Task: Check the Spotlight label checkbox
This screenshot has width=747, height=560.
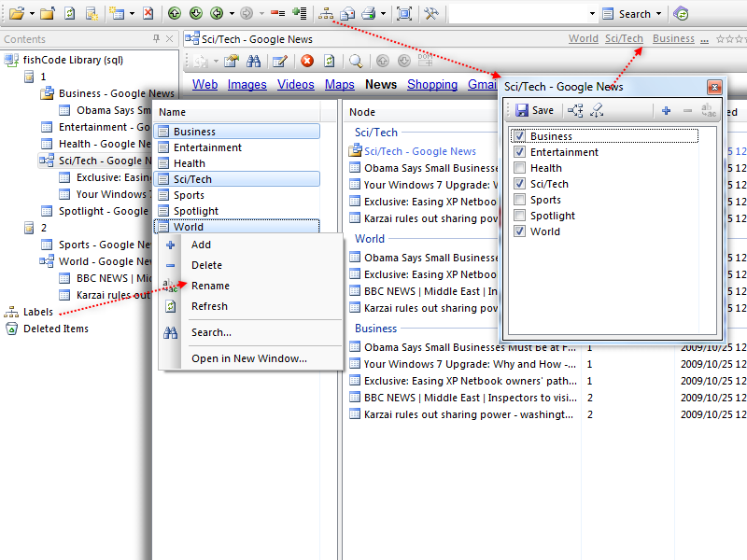Action: (x=519, y=216)
